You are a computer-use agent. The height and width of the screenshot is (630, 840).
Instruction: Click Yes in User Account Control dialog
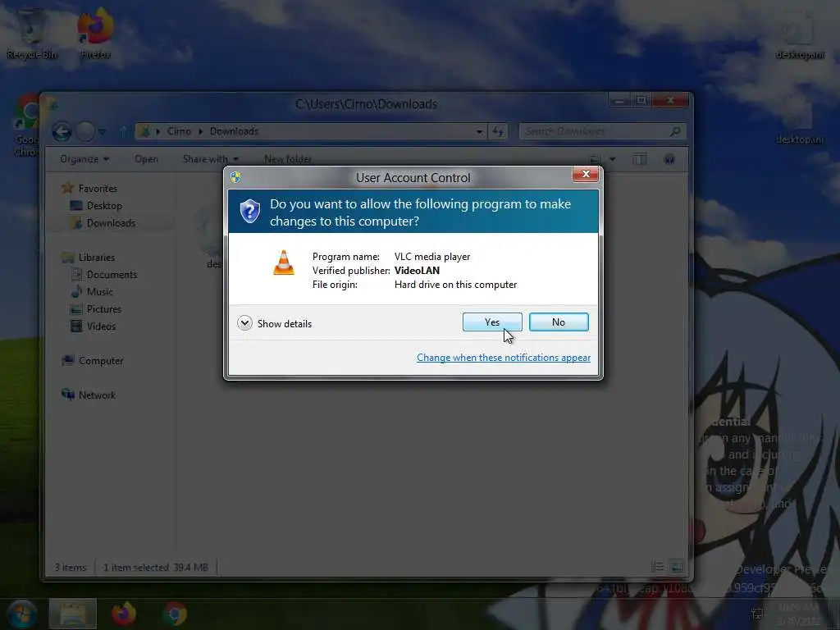tap(492, 322)
